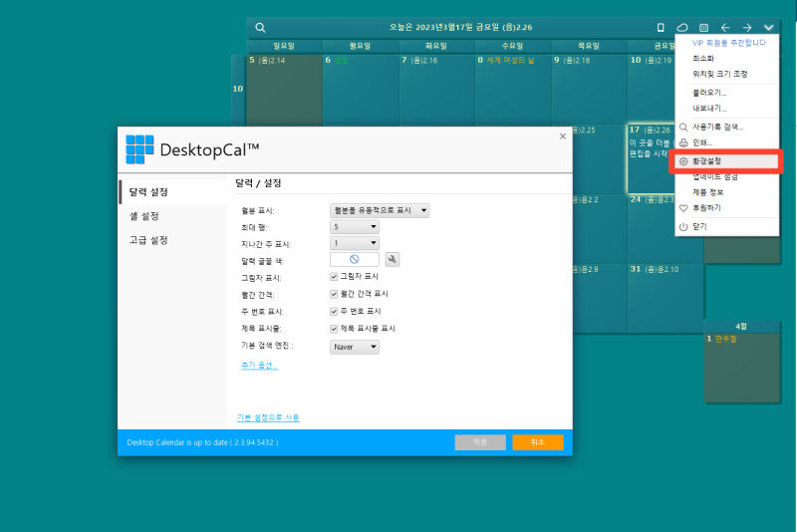Open the 최대 행 dropdown showing 5
Image resolution: width=797 pixels, height=532 pixels.
point(355,226)
